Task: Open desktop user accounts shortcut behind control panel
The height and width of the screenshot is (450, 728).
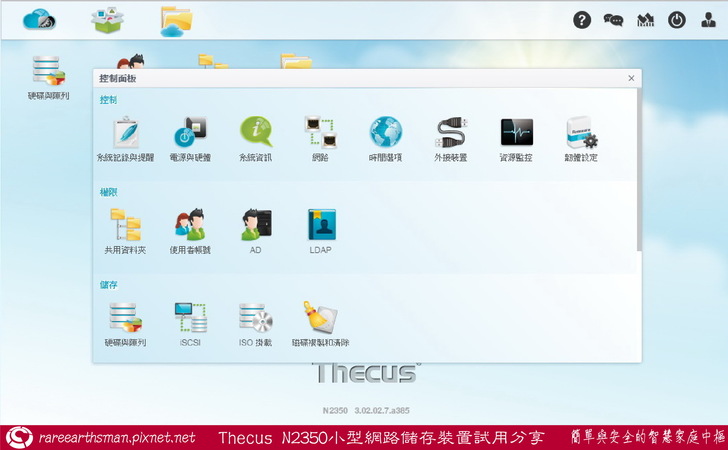Action: point(131,61)
